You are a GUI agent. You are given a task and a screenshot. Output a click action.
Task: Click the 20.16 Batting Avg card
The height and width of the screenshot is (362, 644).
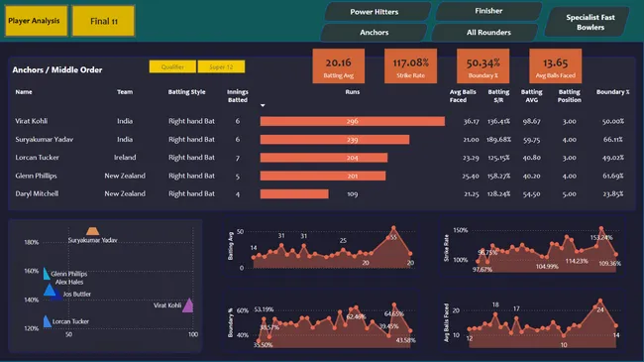(x=339, y=66)
